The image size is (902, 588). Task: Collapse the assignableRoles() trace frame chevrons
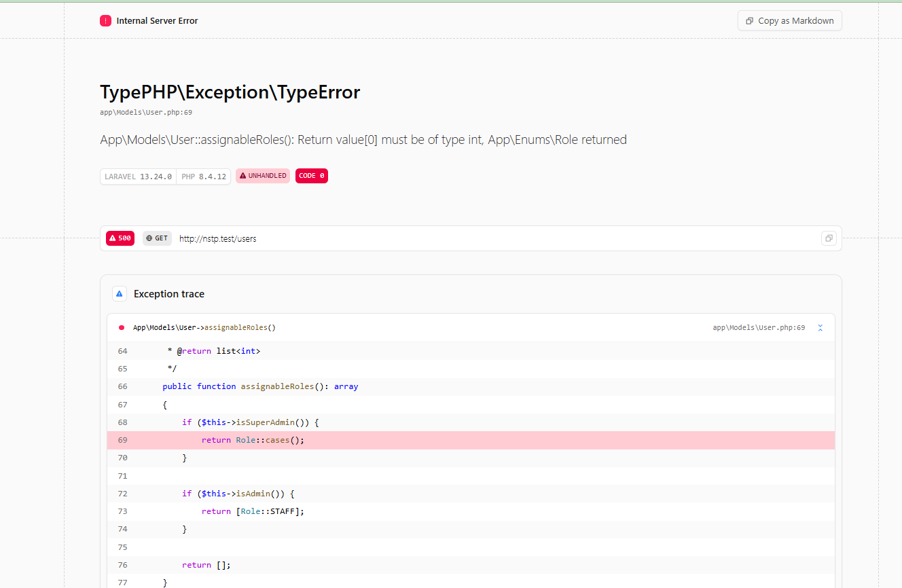coord(820,328)
